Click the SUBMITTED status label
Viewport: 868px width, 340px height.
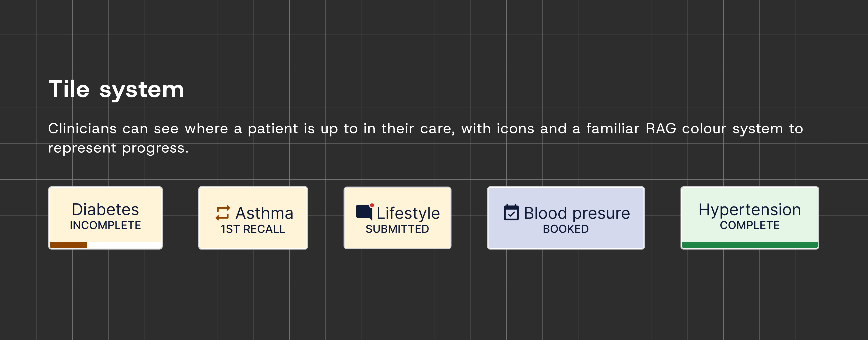(x=397, y=229)
